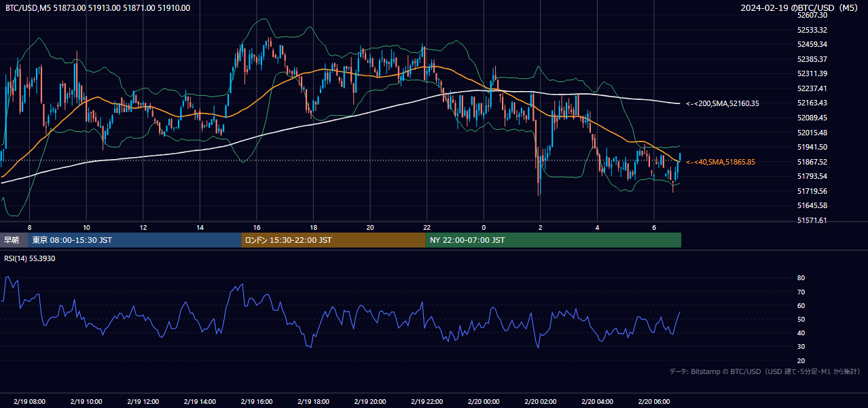Click the 2/20 06:00 time label
Image resolution: width=868 pixels, height=408 pixels.
click(653, 402)
